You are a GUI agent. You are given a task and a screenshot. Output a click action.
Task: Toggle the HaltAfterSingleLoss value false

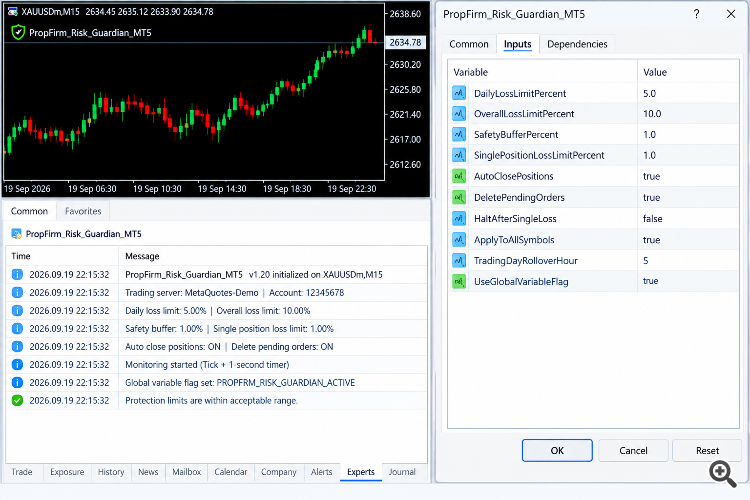click(x=652, y=219)
